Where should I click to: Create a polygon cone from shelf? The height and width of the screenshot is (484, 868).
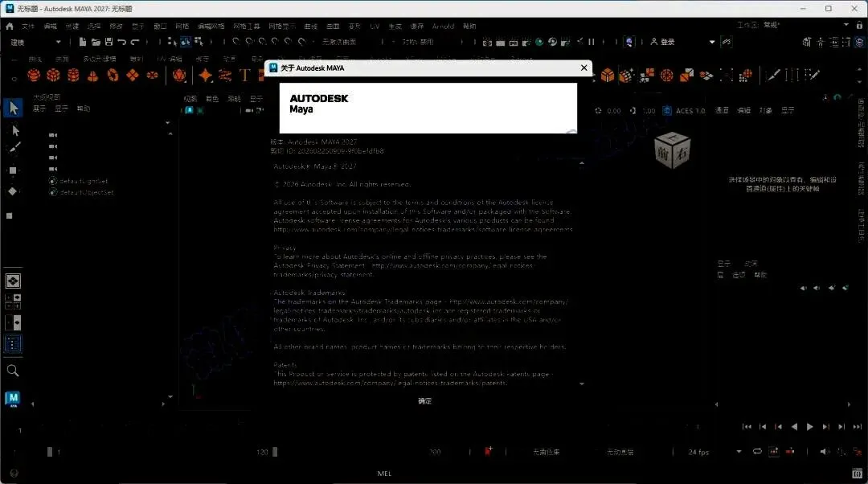point(93,75)
